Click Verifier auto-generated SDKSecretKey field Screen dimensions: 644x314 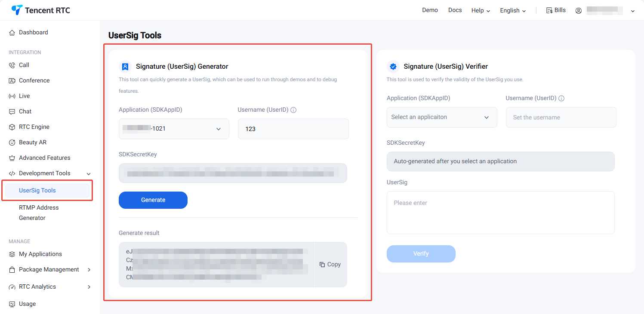501,162
